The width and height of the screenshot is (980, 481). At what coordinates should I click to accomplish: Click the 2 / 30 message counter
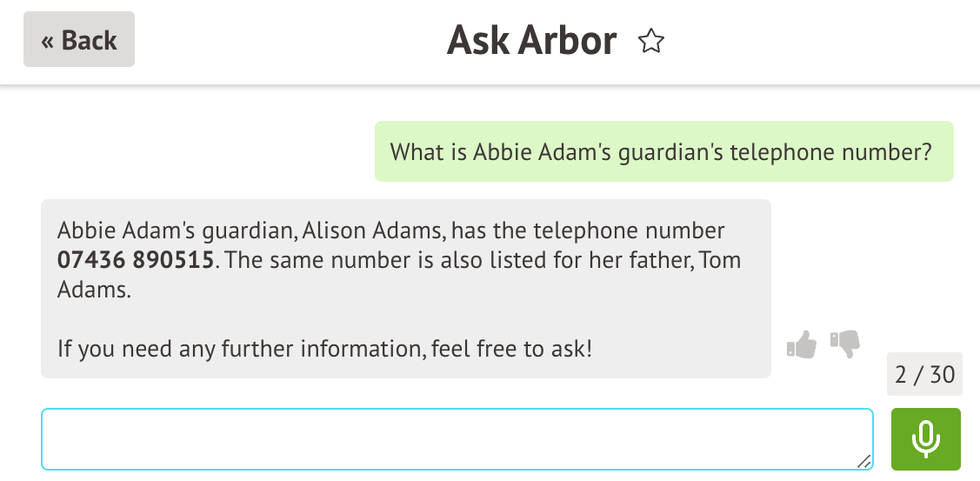pos(924,375)
